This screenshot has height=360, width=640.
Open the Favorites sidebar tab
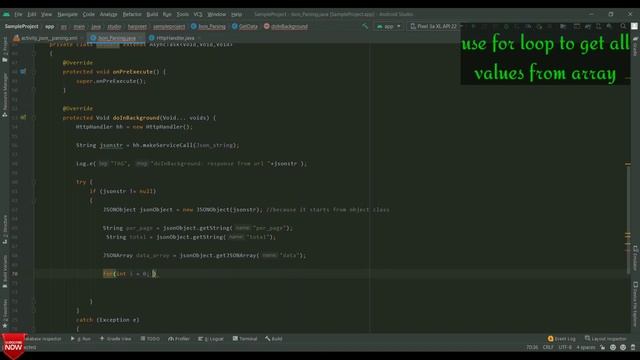(x=5, y=313)
